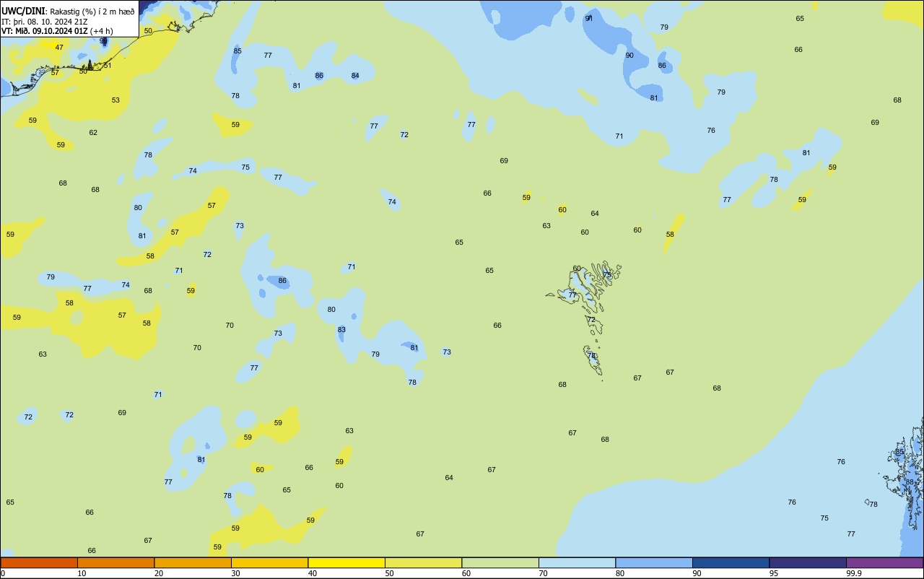Click the map humidity value '47'

(59, 48)
